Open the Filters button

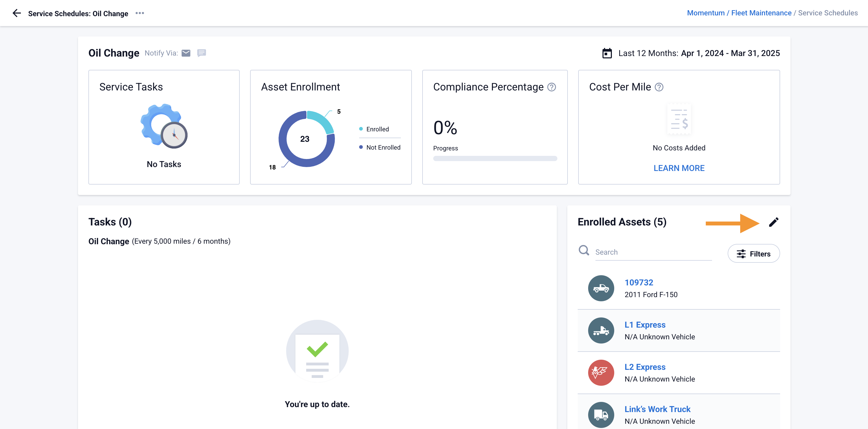(754, 254)
